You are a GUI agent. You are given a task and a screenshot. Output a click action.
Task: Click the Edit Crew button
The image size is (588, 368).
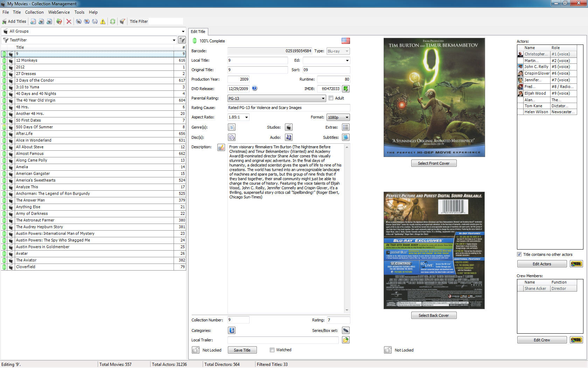click(x=542, y=340)
